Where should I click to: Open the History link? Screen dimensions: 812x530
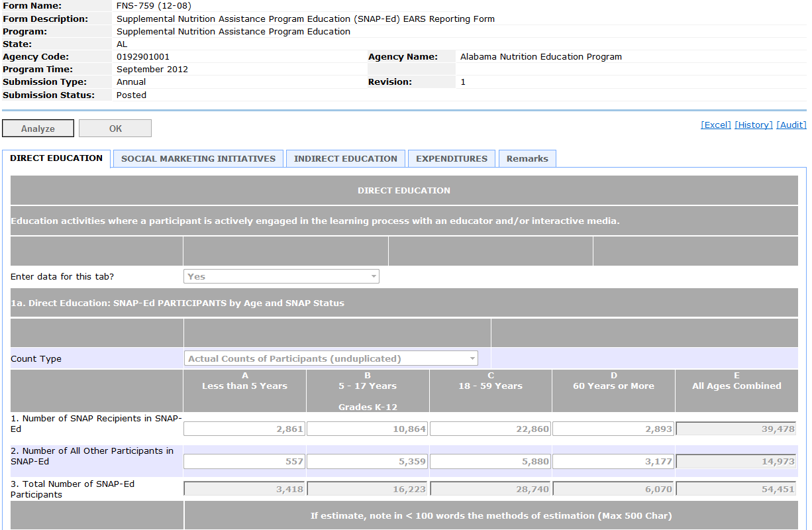pyautogui.click(x=753, y=125)
